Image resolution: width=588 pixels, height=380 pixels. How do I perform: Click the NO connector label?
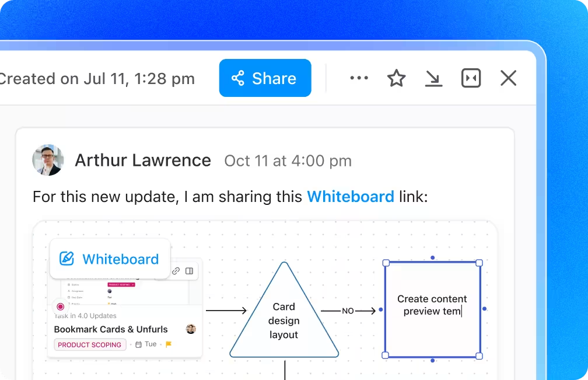[x=348, y=311]
